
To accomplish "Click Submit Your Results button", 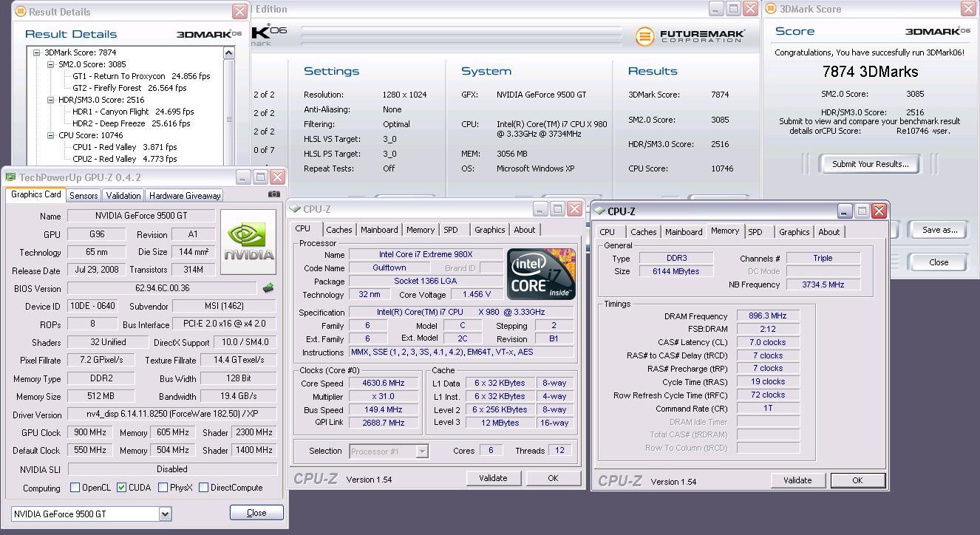I will coord(870,164).
